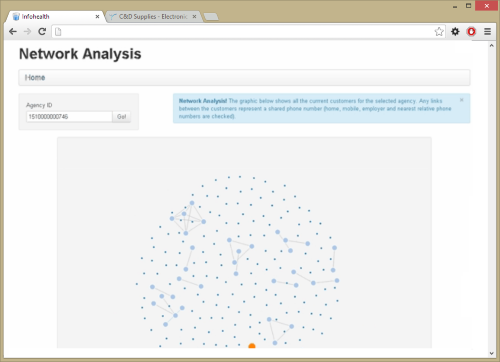Click the Agency ID label

click(39, 105)
